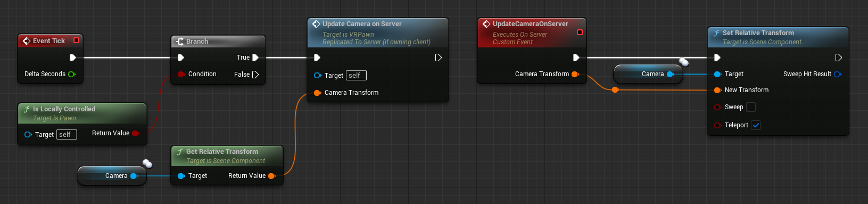
Task: Select the Update Camera on Server node header
Action: coord(378,32)
